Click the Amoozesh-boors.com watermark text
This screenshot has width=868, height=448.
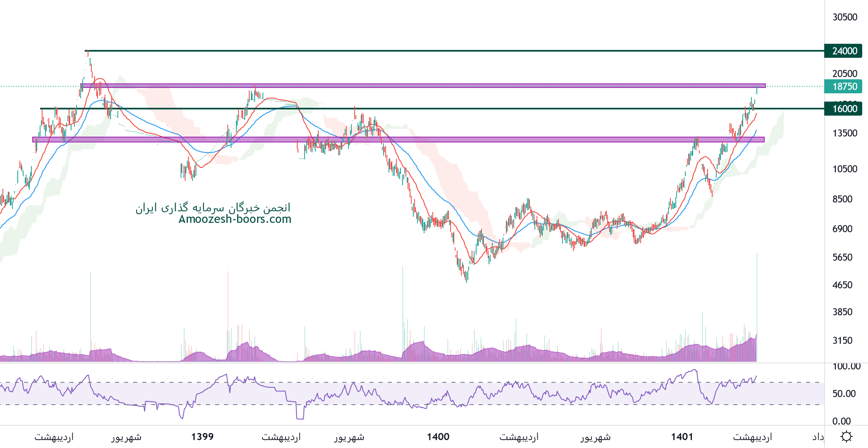click(x=235, y=219)
